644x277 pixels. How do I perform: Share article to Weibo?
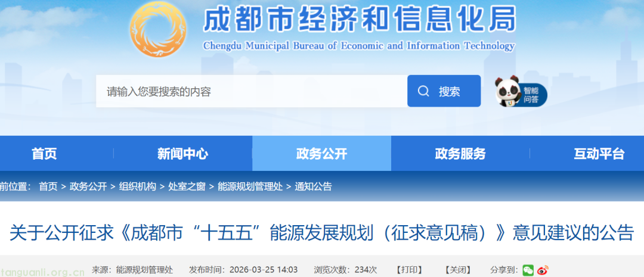click(x=542, y=270)
